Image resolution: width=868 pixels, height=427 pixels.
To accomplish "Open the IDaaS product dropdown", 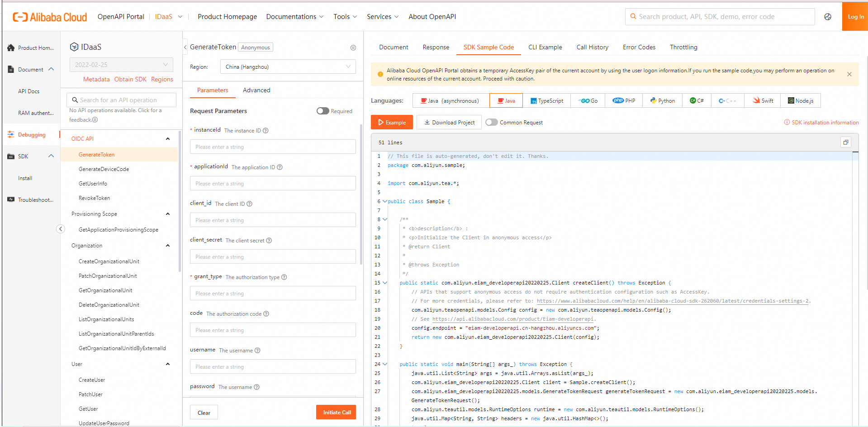I will pos(169,17).
